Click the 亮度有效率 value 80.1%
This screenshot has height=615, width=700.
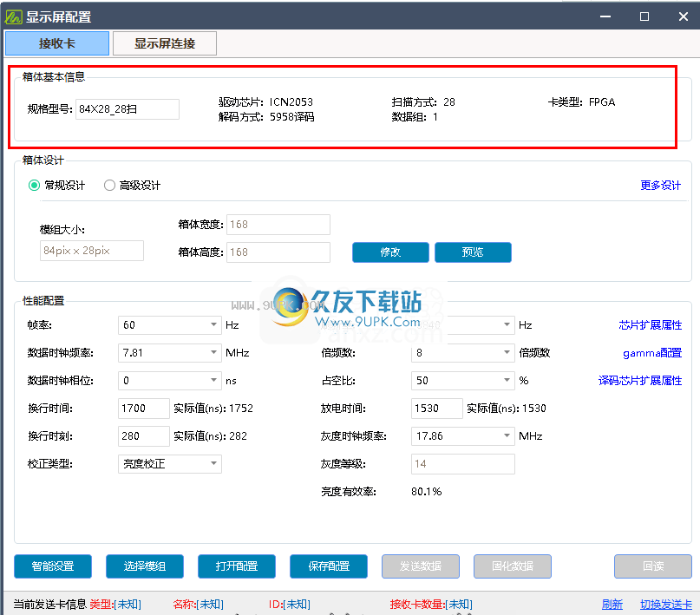[x=427, y=491]
